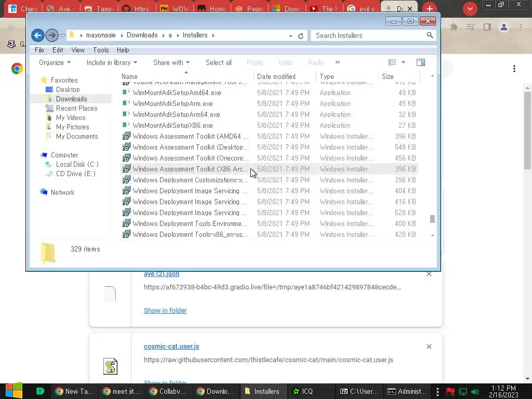Open the Chrome profile avatar icon

tap(504, 27)
